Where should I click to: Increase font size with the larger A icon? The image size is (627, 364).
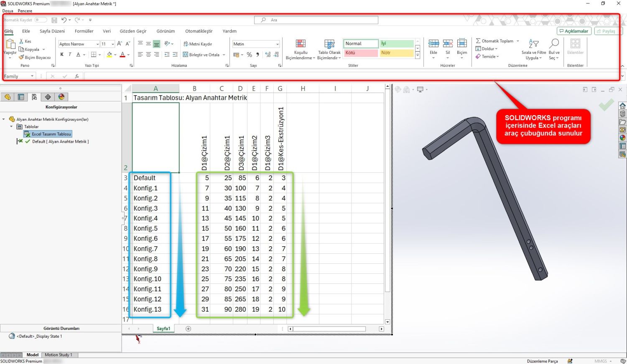click(120, 43)
